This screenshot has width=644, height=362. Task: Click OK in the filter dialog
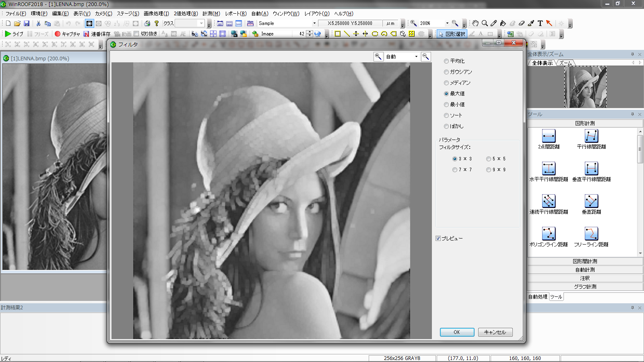tap(457, 332)
